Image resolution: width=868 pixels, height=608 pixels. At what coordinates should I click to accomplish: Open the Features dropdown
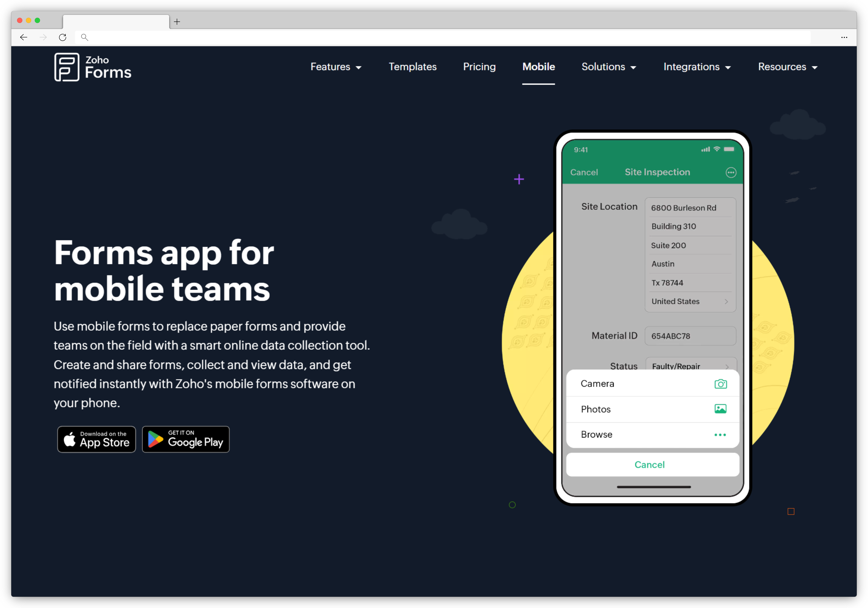point(336,67)
